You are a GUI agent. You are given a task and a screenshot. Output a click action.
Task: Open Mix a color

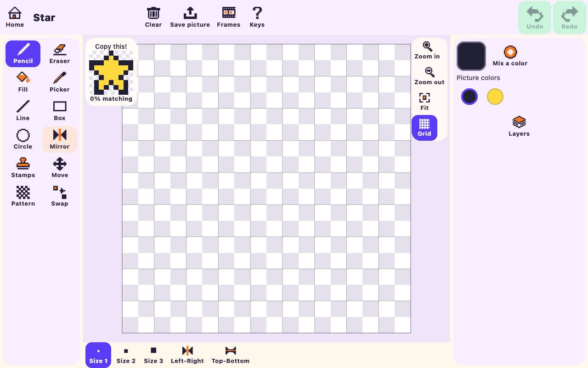[x=510, y=56]
